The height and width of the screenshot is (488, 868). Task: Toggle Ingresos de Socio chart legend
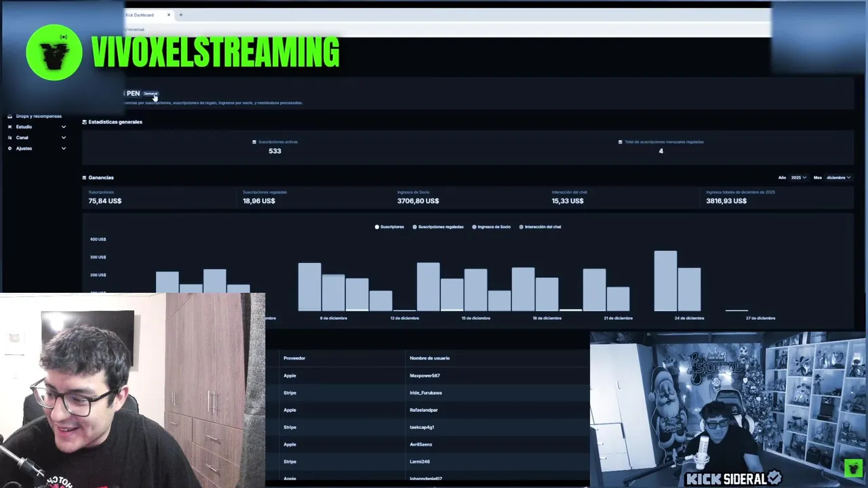pos(492,227)
